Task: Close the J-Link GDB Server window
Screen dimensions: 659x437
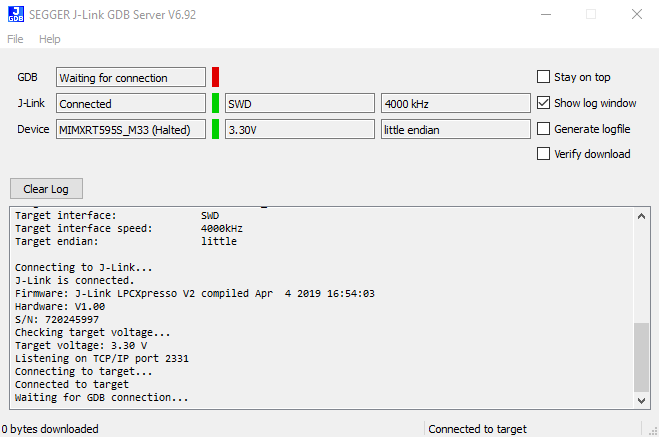Action: [x=636, y=14]
